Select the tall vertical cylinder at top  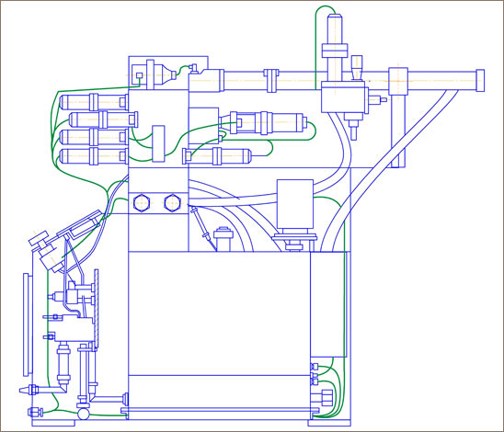(335, 48)
